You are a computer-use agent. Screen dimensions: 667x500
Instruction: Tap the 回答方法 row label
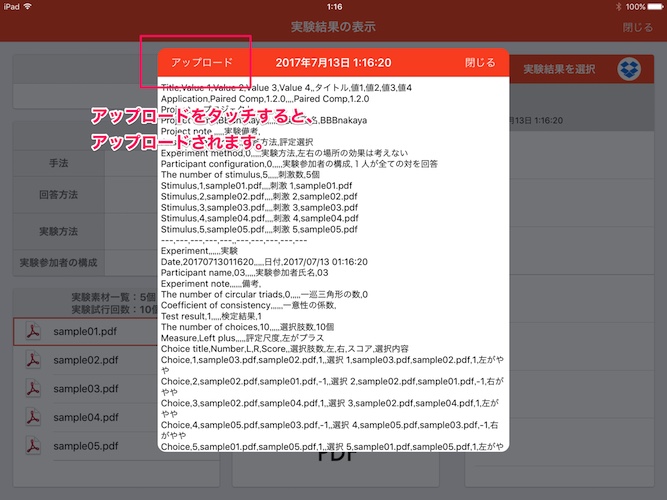click(58, 196)
